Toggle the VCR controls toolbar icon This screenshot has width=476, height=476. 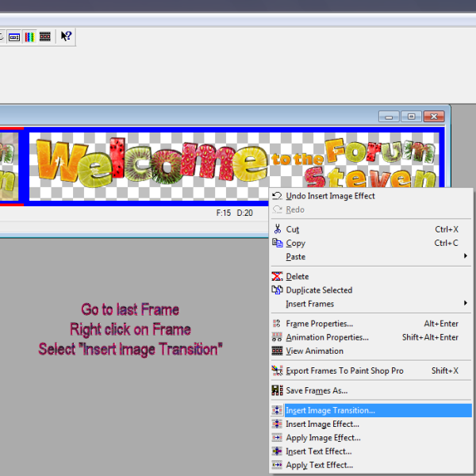(x=14, y=37)
